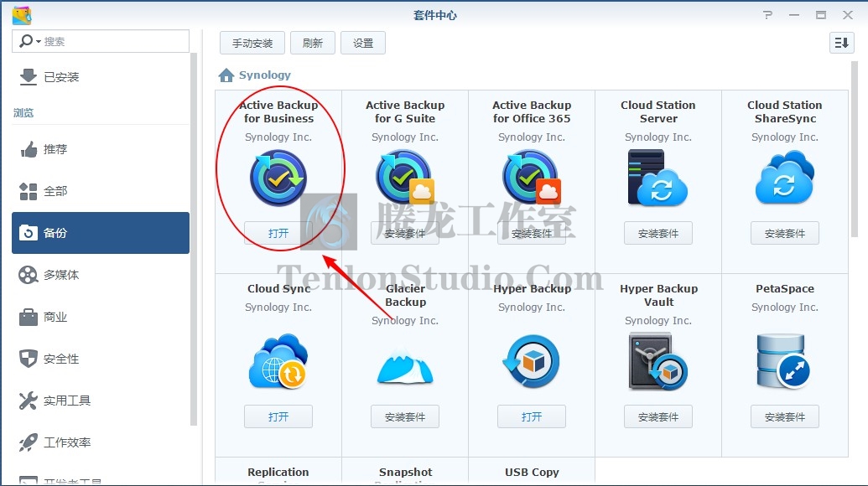The width and height of the screenshot is (868, 486).
Task: Browse the 工作效率 (Productivity) category
Action: (101, 442)
